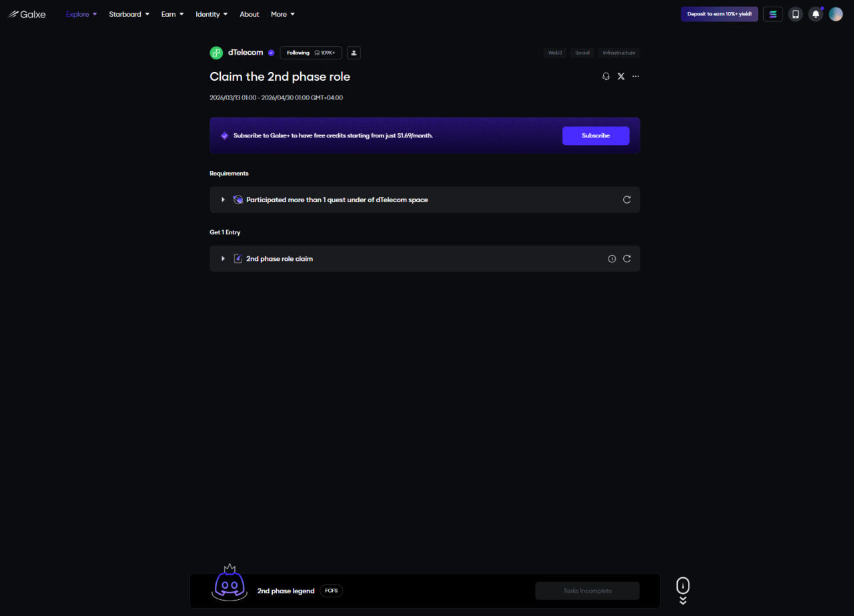Open the notifications bell
This screenshot has width=854, height=616.
coord(815,14)
